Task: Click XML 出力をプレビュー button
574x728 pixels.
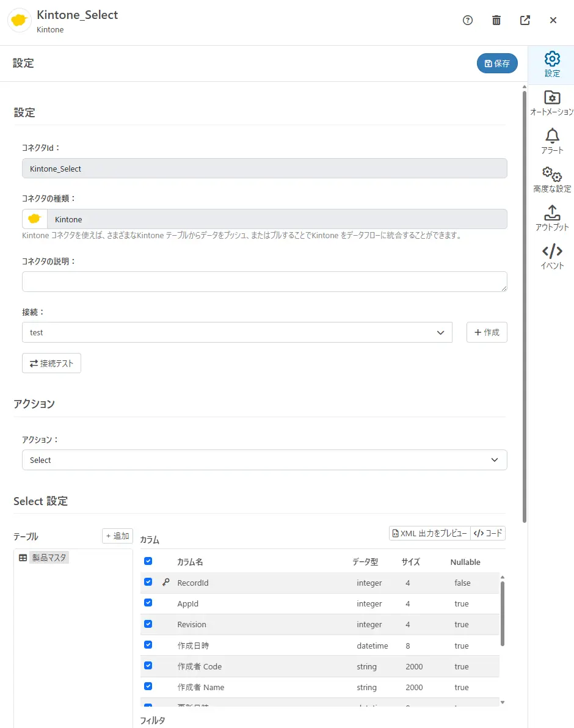Action: pyautogui.click(x=430, y=533)
